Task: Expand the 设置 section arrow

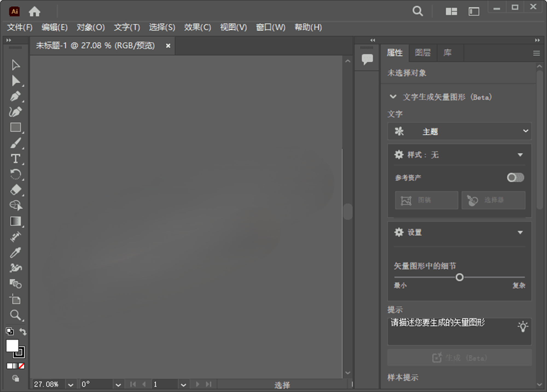Action: coord(520,233)
